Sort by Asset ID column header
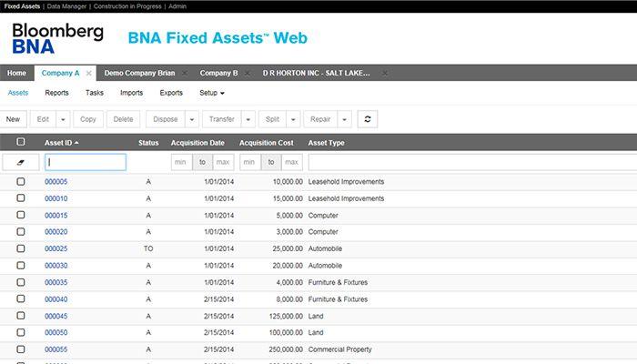637x364 pixels. [x=62, y=143]
